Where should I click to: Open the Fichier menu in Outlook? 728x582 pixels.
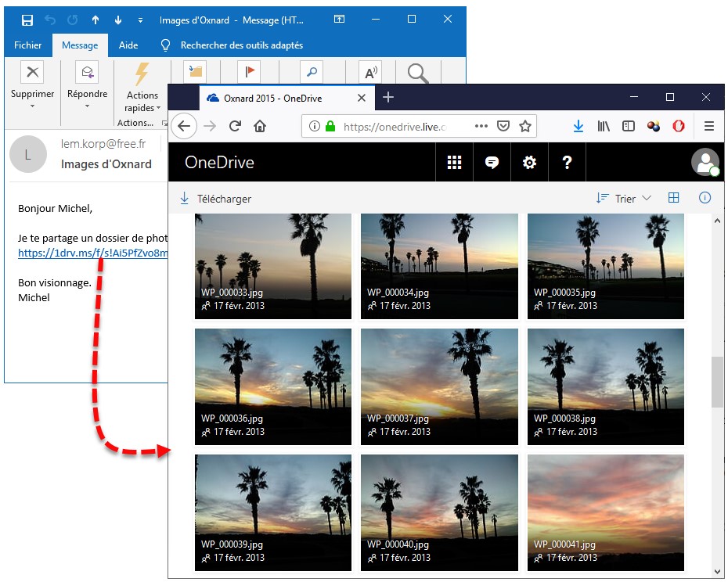pos(27,45)
